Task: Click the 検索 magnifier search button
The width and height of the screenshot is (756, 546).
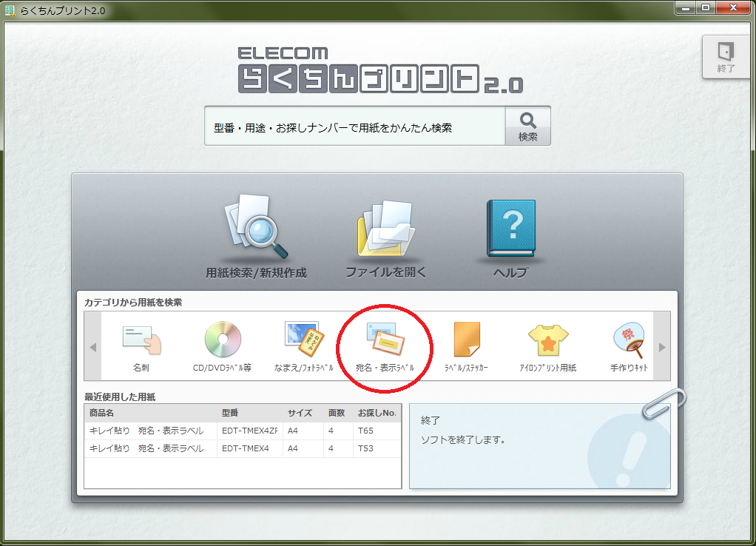Action: point(528,126)
